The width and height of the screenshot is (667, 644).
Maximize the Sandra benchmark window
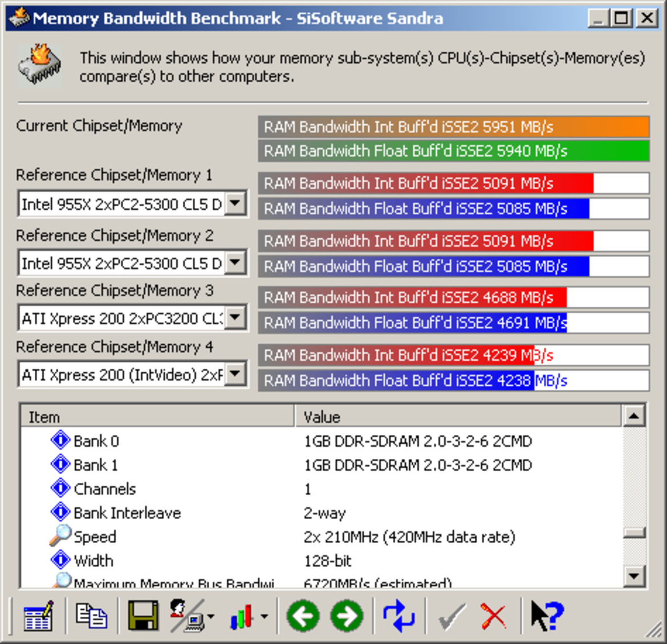click(x=621, y=18)
